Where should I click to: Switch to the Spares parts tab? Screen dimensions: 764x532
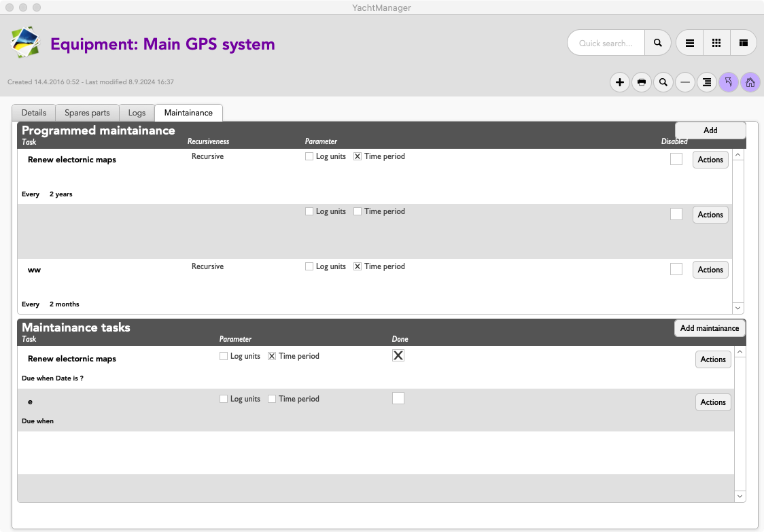(x=87, y=113)
